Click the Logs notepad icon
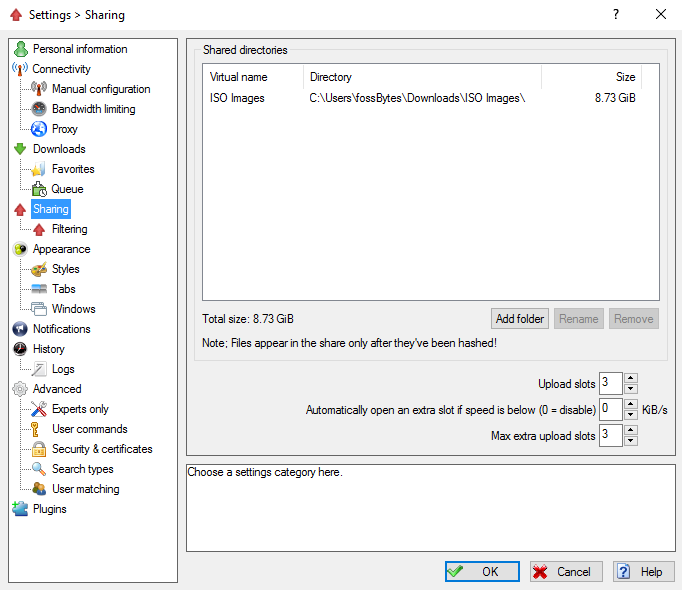682x590 pixels. [x=39, y=369]
